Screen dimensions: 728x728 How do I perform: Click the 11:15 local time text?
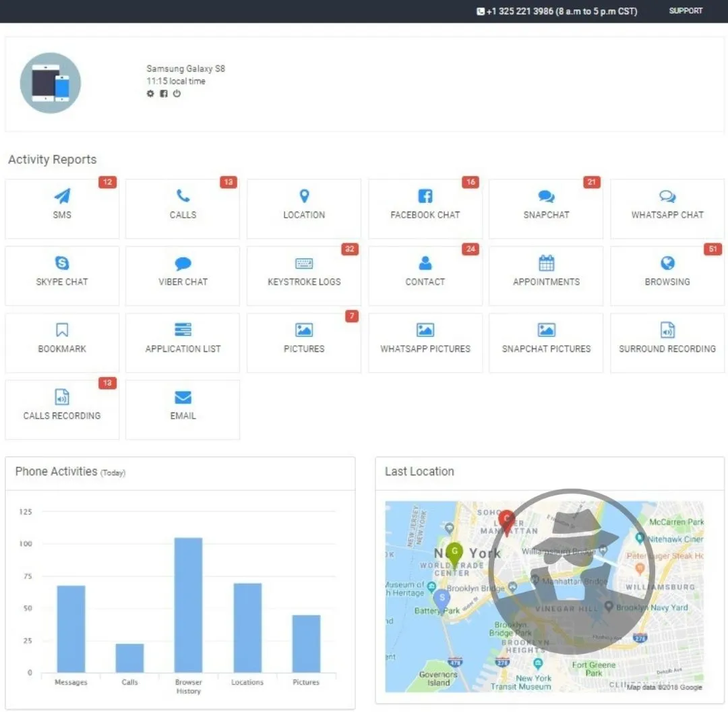coord(175,81)
